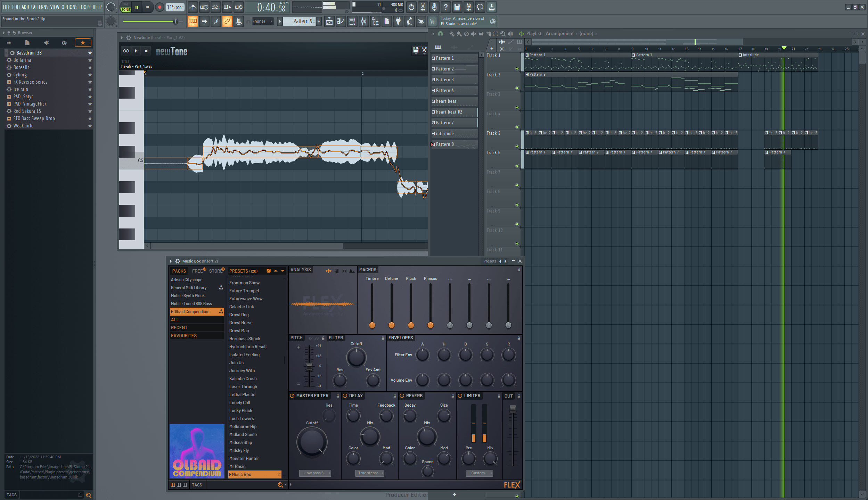Screen dimensions: 868x500
Task: Toggle the metronome icon
Action: tap(193, 7)
